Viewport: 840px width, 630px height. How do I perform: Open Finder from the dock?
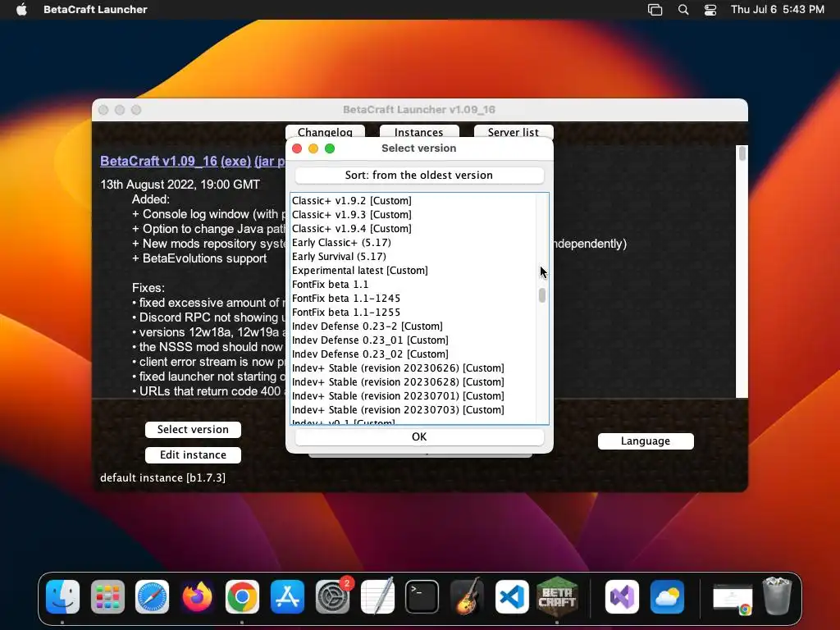pyautogui.click(x=62, y=596)
